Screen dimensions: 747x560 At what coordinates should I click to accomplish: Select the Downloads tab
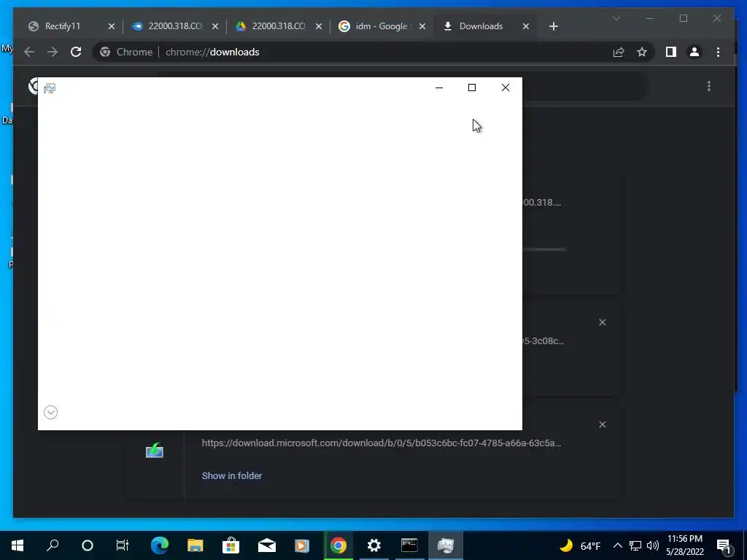tap(486, 26)
